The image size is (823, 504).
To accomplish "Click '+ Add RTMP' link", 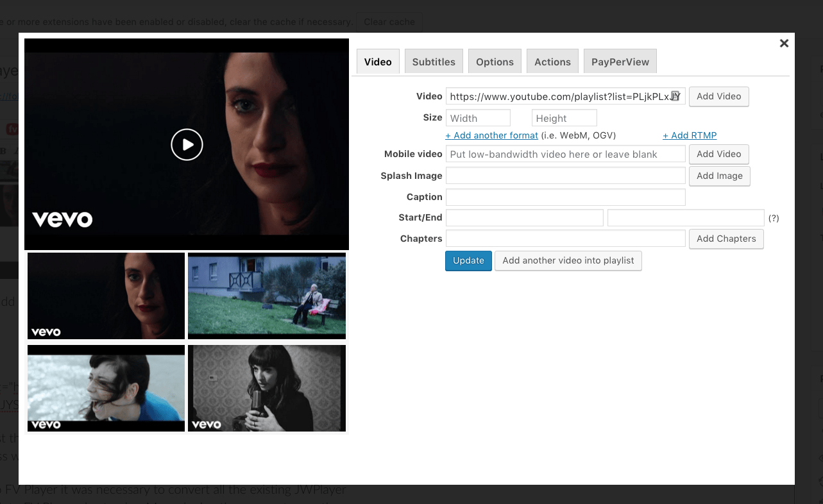I will [690, 135].
